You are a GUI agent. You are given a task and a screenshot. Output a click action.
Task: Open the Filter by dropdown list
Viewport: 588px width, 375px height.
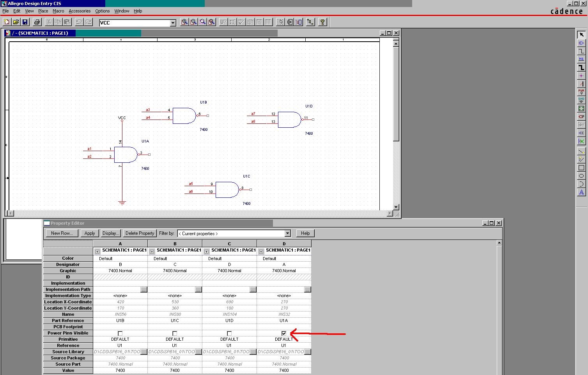(287, 234)
